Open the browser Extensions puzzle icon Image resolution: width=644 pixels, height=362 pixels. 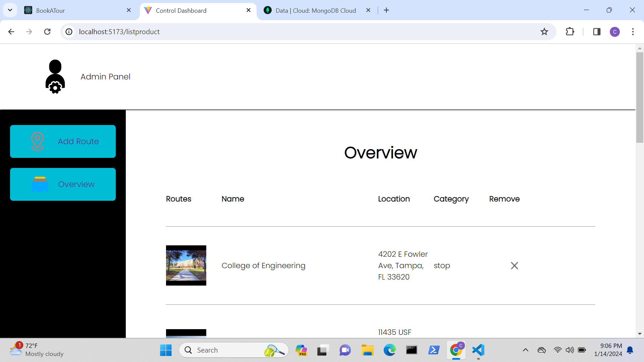[x=570, y=32]
